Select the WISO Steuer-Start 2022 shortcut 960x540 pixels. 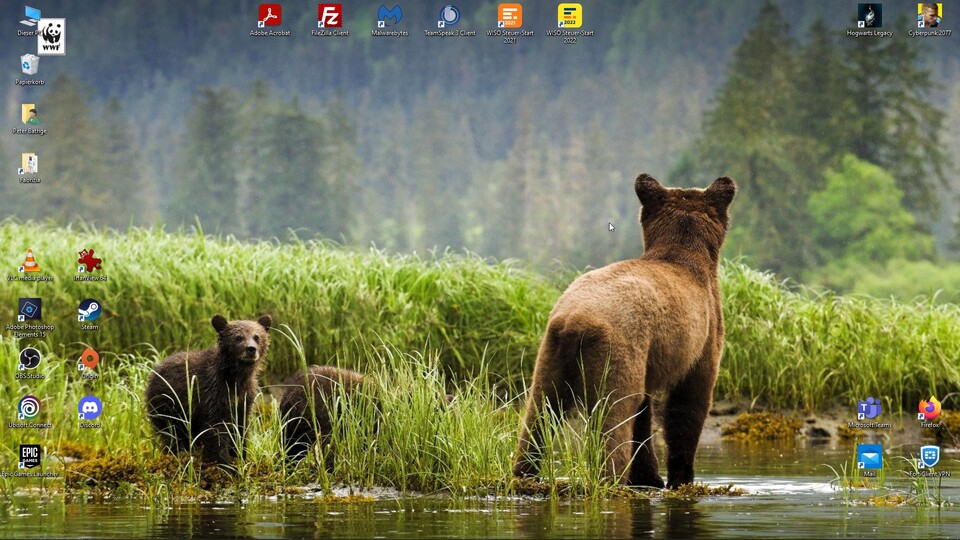[569, 23]
